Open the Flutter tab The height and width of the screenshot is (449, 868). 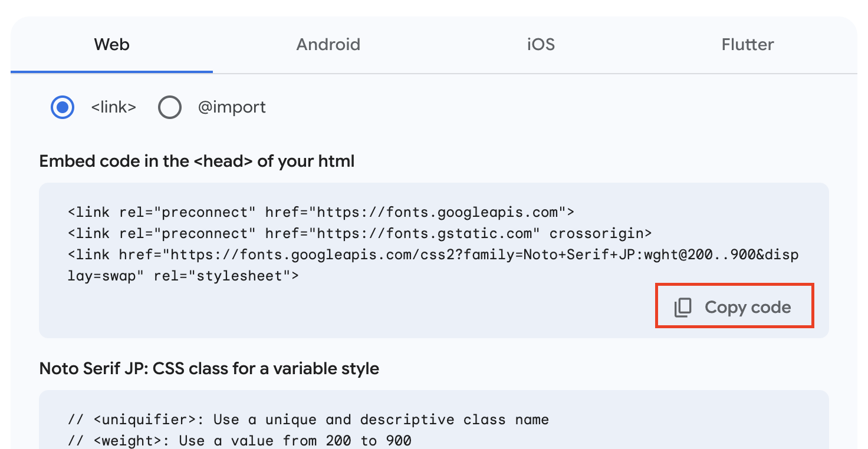pos(747,45)
